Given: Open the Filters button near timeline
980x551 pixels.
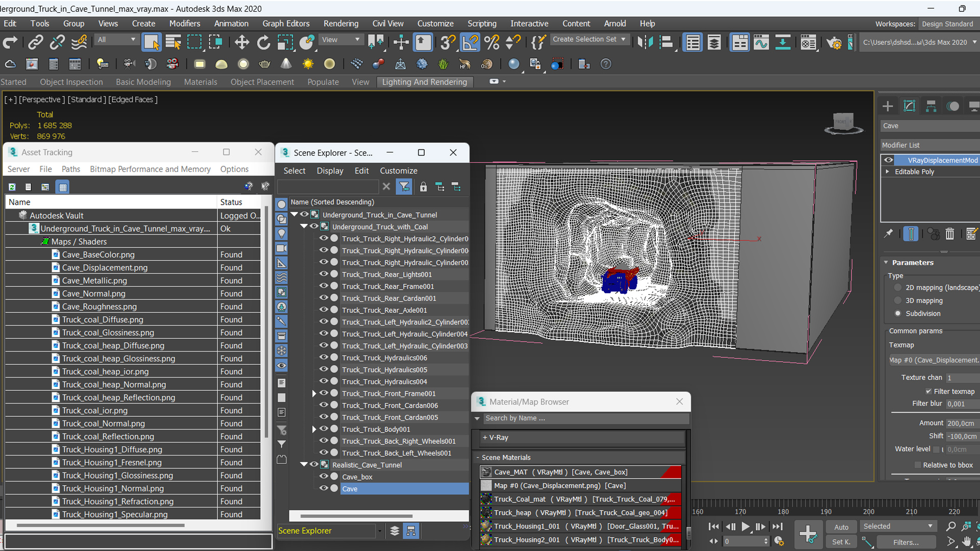Looking at the screenshot, I should click(x=905, y=542).
